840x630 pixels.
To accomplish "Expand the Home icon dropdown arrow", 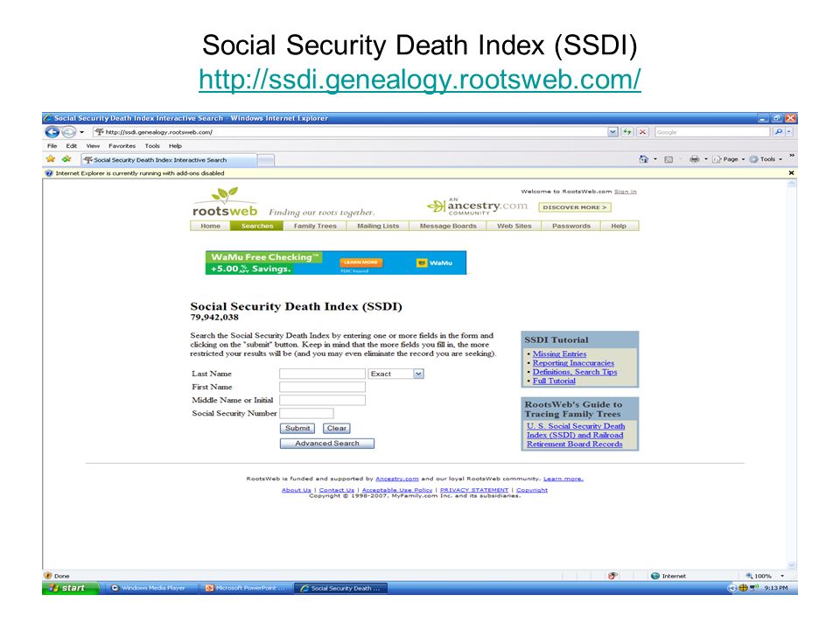I will (655, 159).
